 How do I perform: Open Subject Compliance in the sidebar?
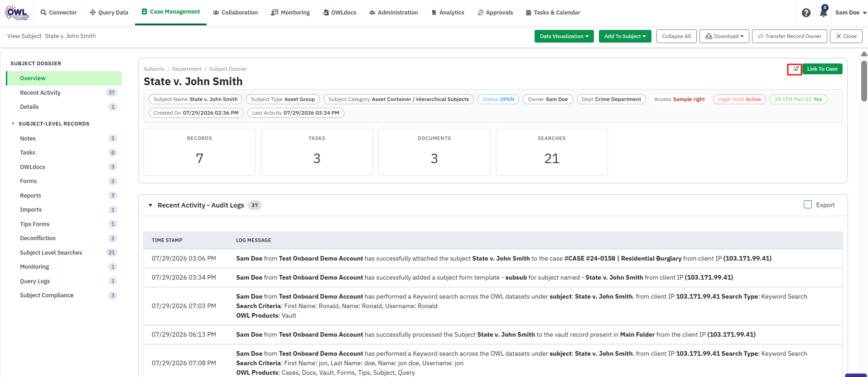[x=64, y=295]
